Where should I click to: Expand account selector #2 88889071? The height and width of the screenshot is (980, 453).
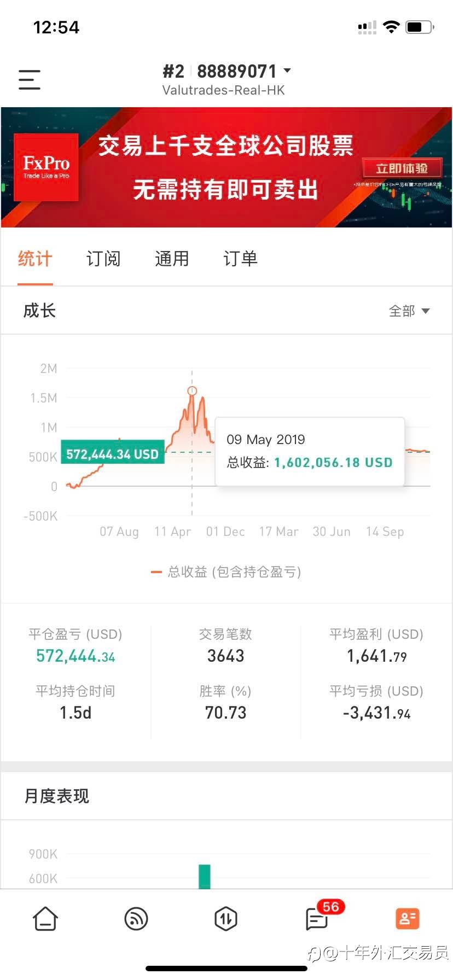coord(226,71)
